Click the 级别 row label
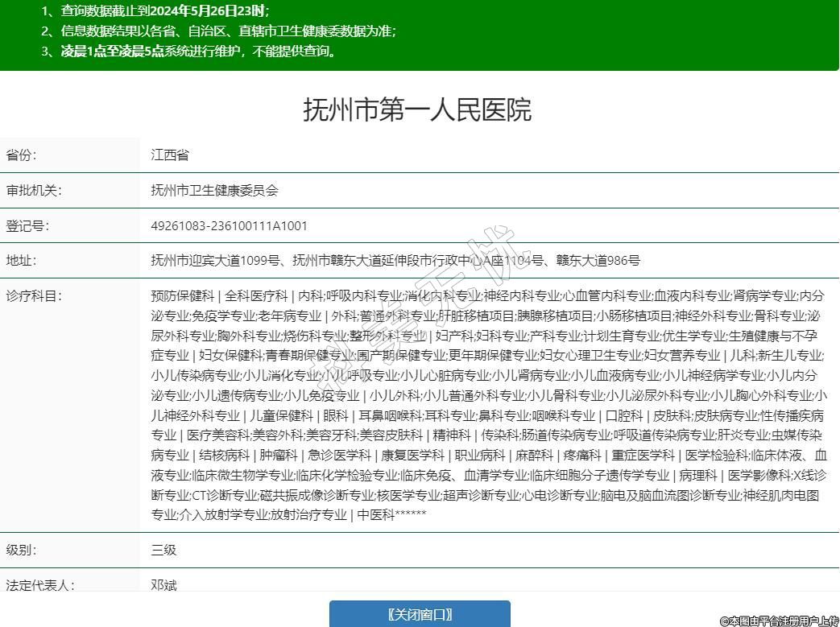 tap(22, 551)
